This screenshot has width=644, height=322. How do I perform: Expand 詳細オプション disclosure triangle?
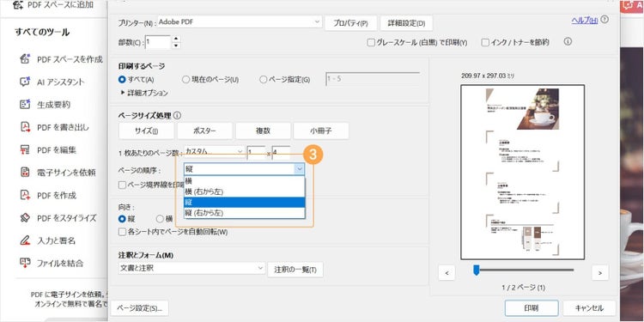pyautogui.click(x=123, y=93)
